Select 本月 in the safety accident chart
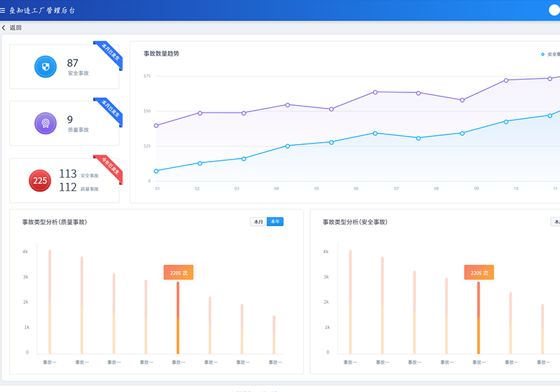Viewport: 560px width, 392px height. (x=556, y=222)
